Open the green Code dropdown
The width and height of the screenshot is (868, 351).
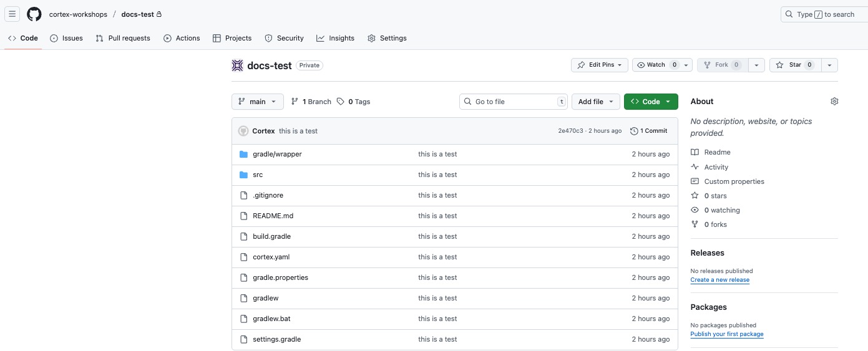click(651, 102)
